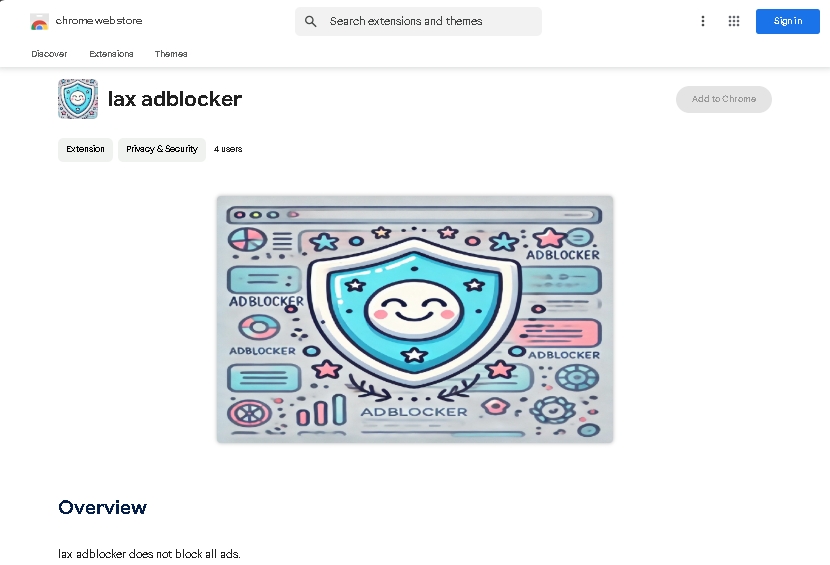Click the Sign in button
830x565 pixels.
(x=788, y=21)
